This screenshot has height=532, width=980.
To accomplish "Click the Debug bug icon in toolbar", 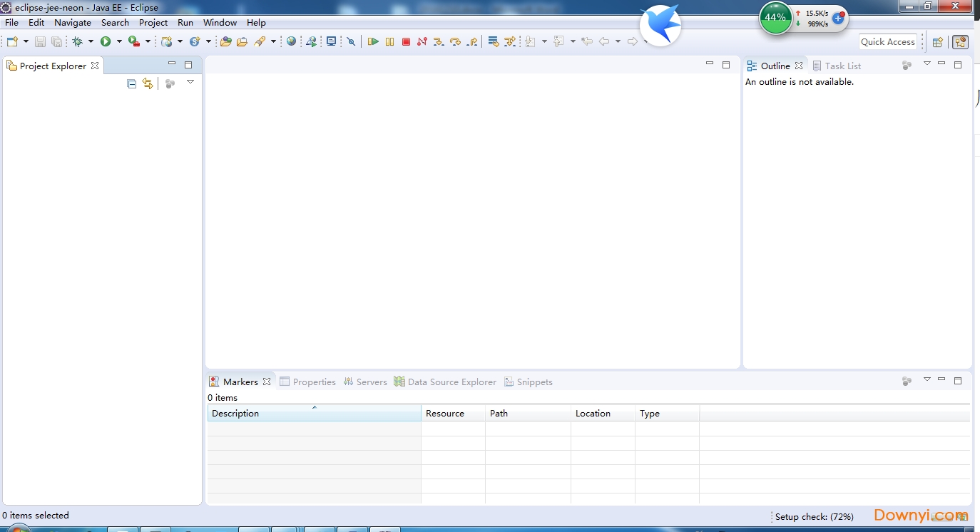I will [78, 41].
